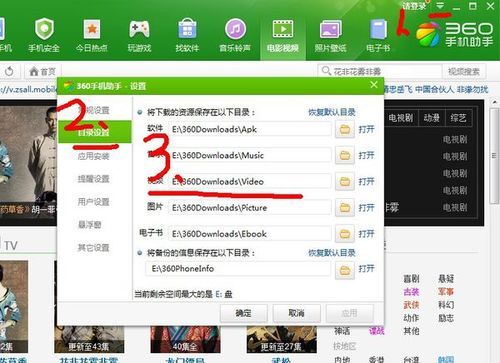Switch to 综艺 tab in video panel
The width and height of the screenshot is (500, 363).
458,118
